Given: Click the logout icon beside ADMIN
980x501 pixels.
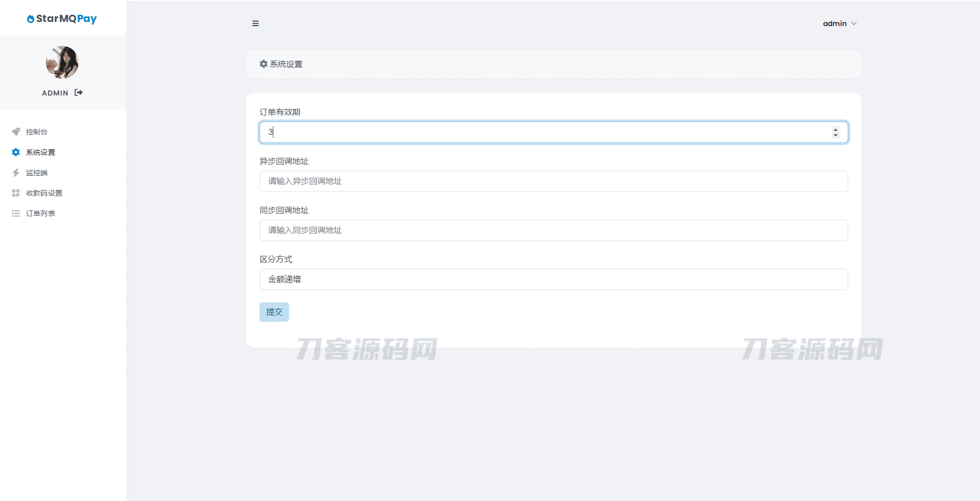Looking at the screenshot, I should point(79,92).
